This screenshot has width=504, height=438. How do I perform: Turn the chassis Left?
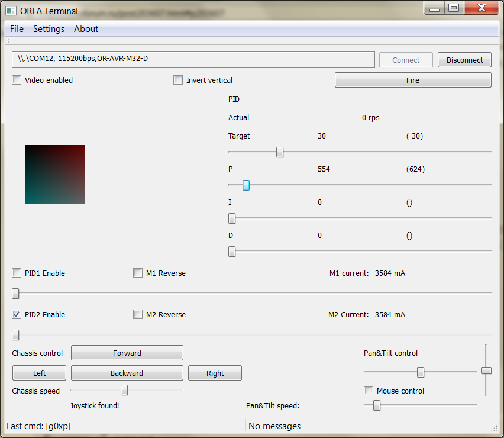[39, 373]
